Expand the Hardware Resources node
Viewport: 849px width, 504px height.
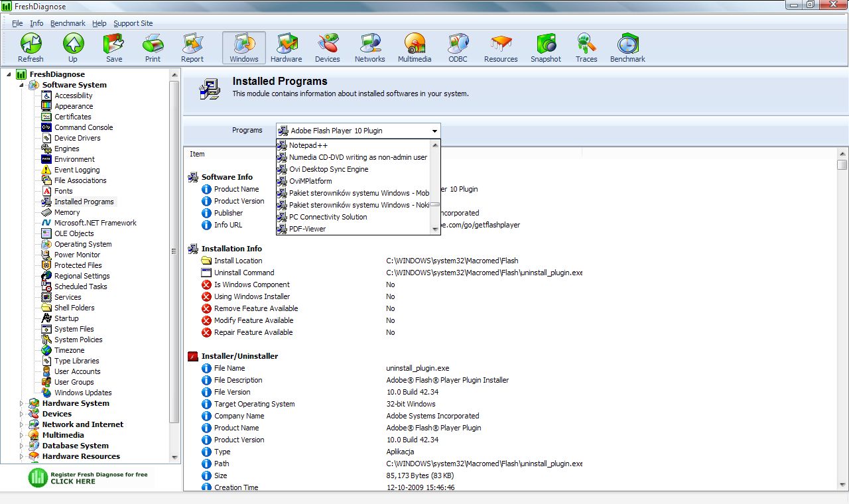point(21,456)
